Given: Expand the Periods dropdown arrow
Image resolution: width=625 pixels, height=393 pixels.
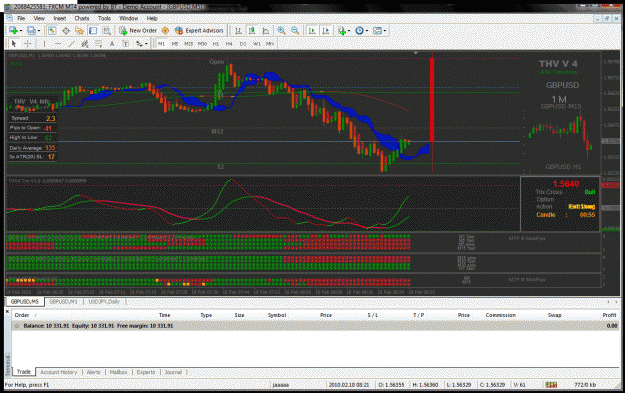Looking at the screenshot, I should click(x=367, y=31).
